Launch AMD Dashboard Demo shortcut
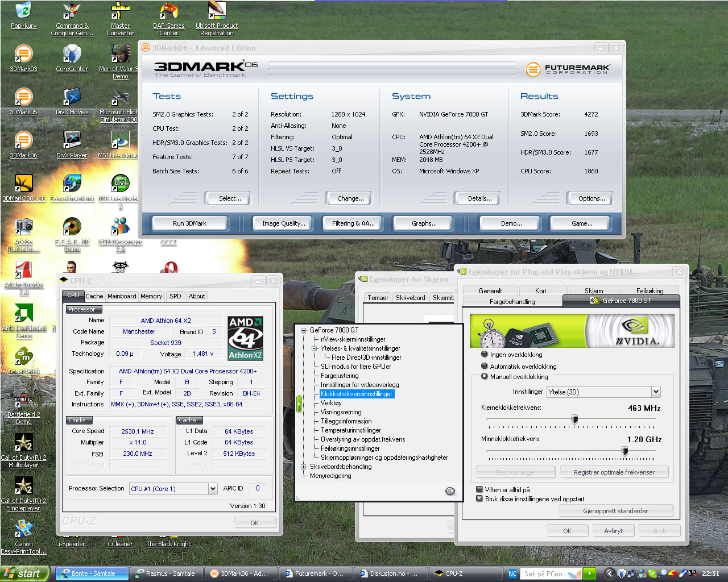The image size is (728, 582). tap(23, 321)
